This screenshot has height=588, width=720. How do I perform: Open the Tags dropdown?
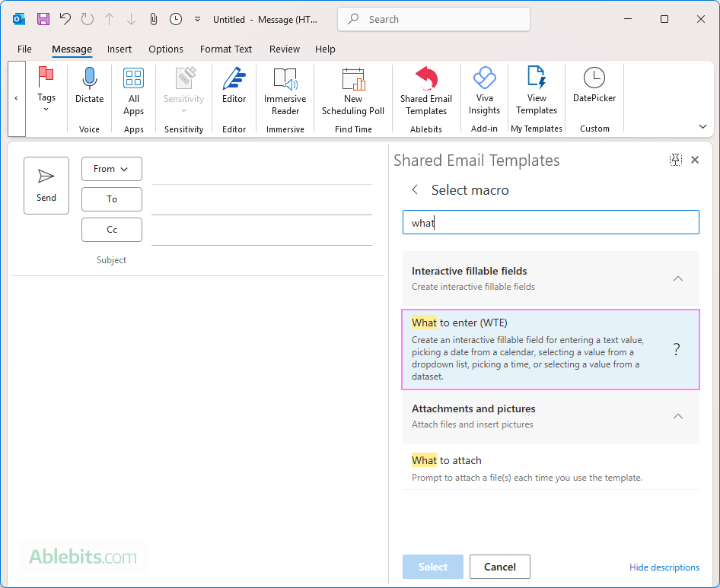tap(46, 90)
